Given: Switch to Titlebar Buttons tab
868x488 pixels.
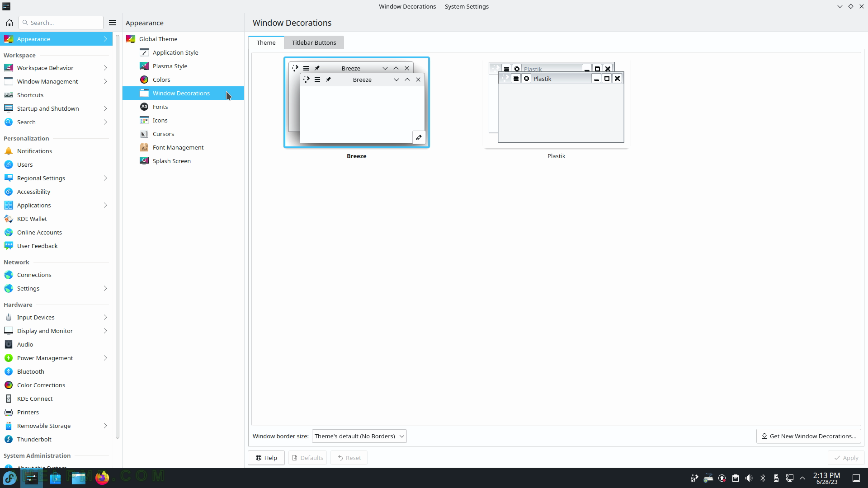Looking at the screenshot, I should click(x=314, y=42).
